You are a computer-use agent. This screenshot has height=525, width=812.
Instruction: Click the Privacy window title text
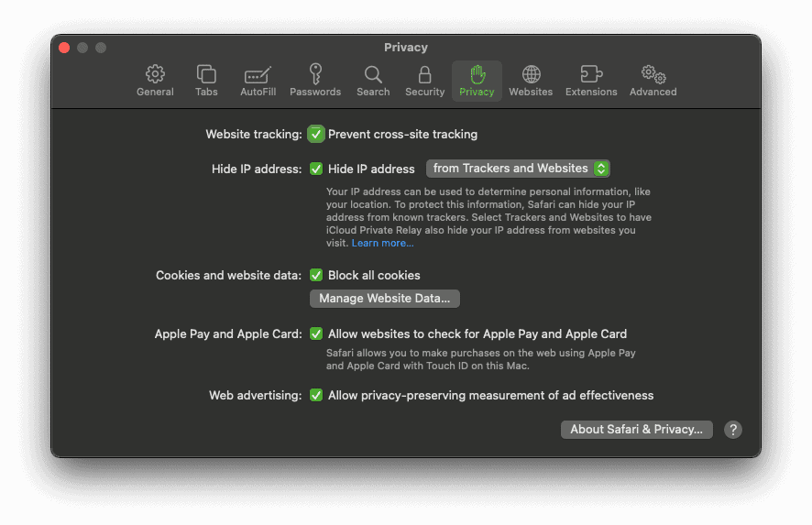click(x=406, y=47)
